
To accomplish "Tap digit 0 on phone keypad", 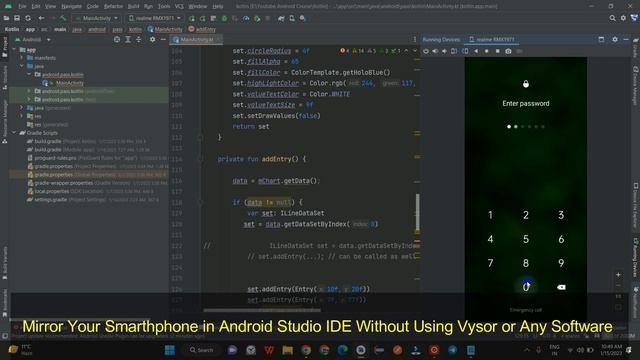I will (526, 287).
